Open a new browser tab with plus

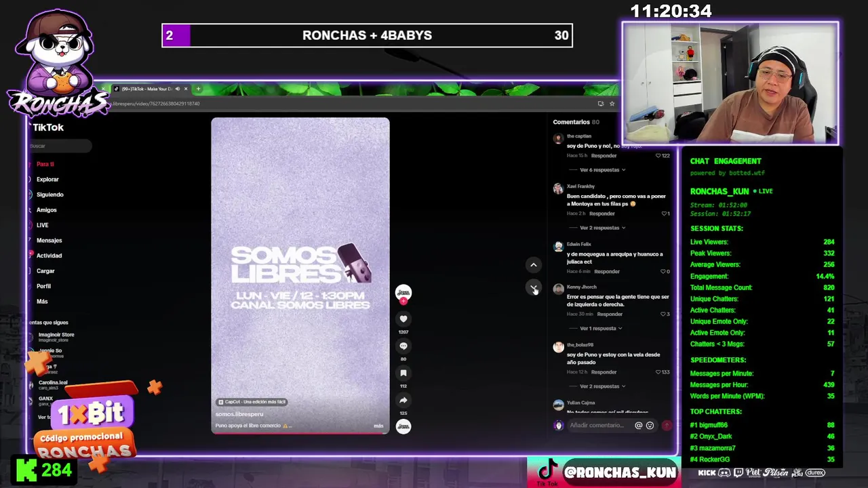click(x=198, y=89)
